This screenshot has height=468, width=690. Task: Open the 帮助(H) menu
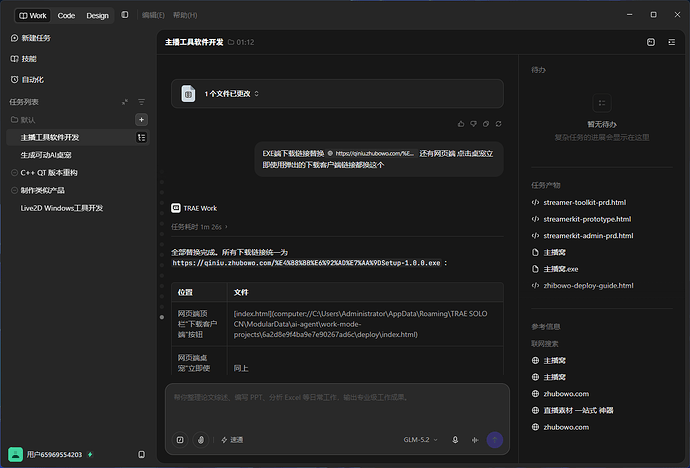[x=185, y=15]
